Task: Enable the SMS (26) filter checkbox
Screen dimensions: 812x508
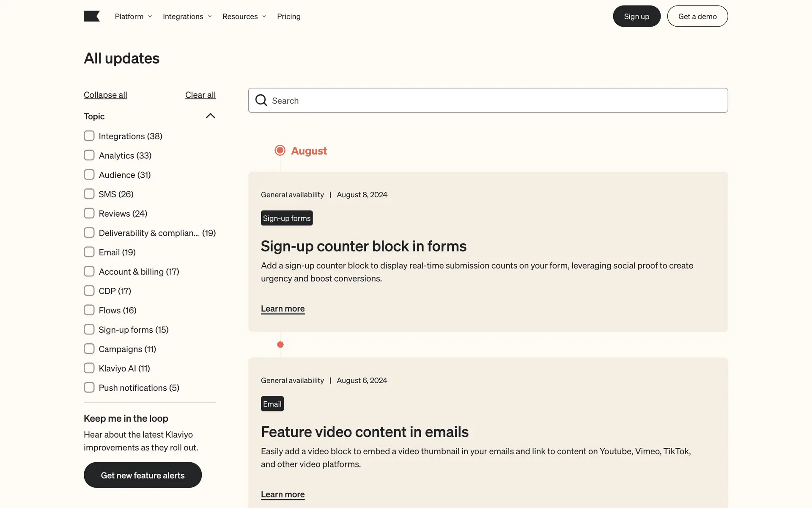Action: [89, 194]
